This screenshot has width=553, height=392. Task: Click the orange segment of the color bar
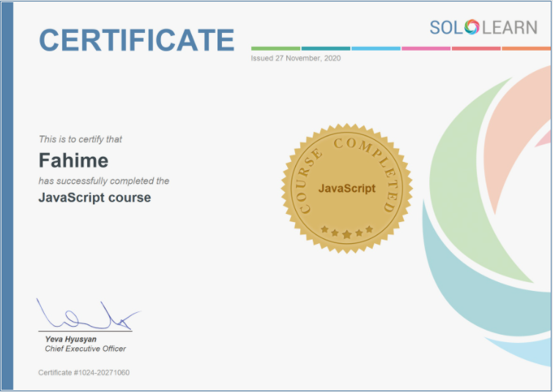point(525,48)
